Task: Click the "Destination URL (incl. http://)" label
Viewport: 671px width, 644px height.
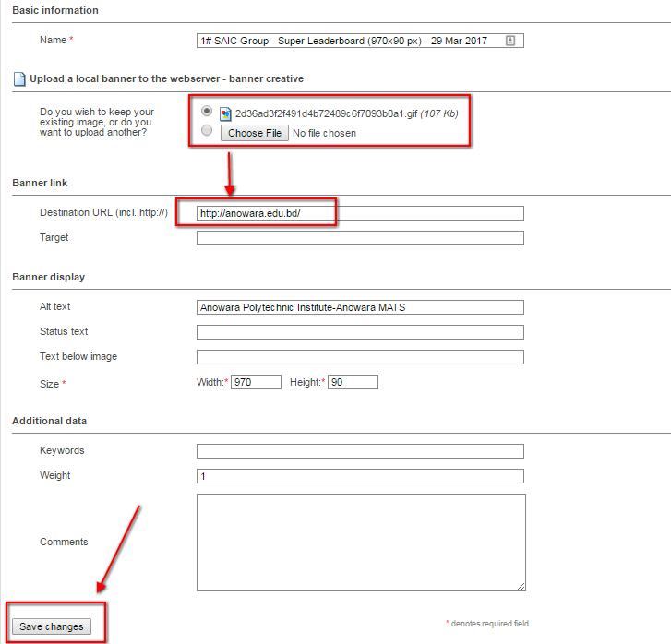Action: [103, 213]
